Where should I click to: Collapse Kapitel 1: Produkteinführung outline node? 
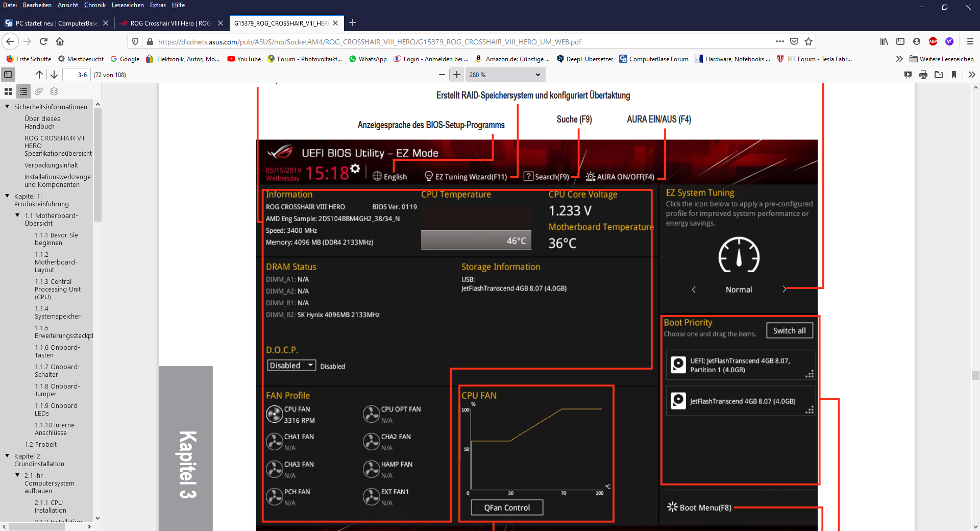(x=7, y=196)
